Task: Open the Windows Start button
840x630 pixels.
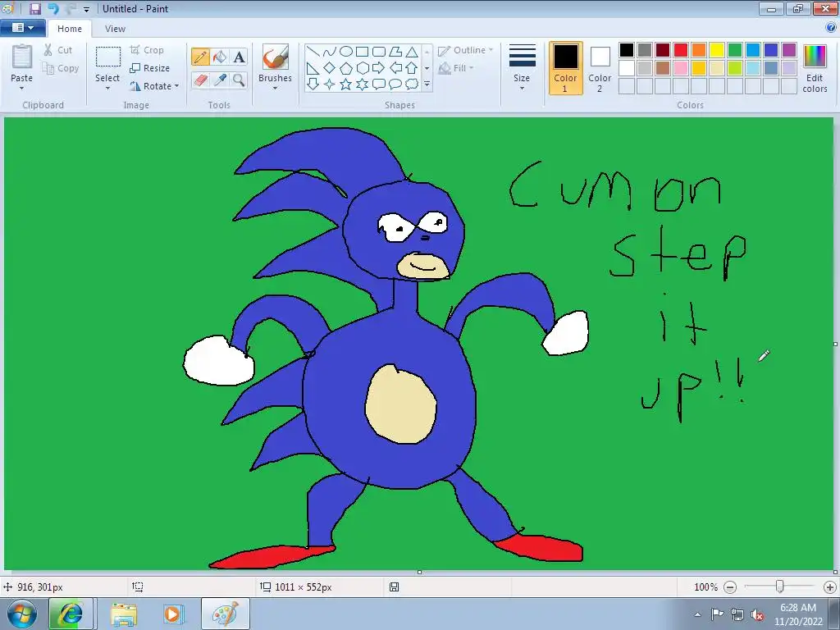Action: pos(22,614)
